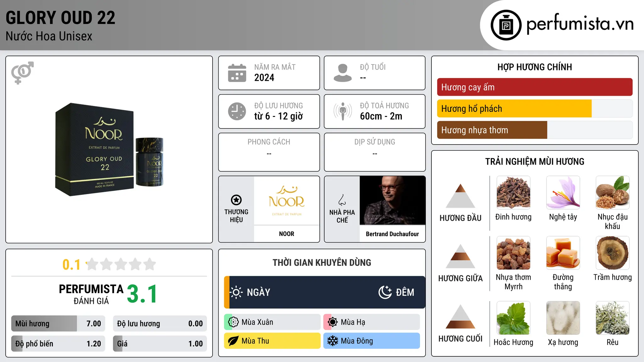Select the Trầm hương note image
This screenshot has width=644, height=362.
click(613, 253)
